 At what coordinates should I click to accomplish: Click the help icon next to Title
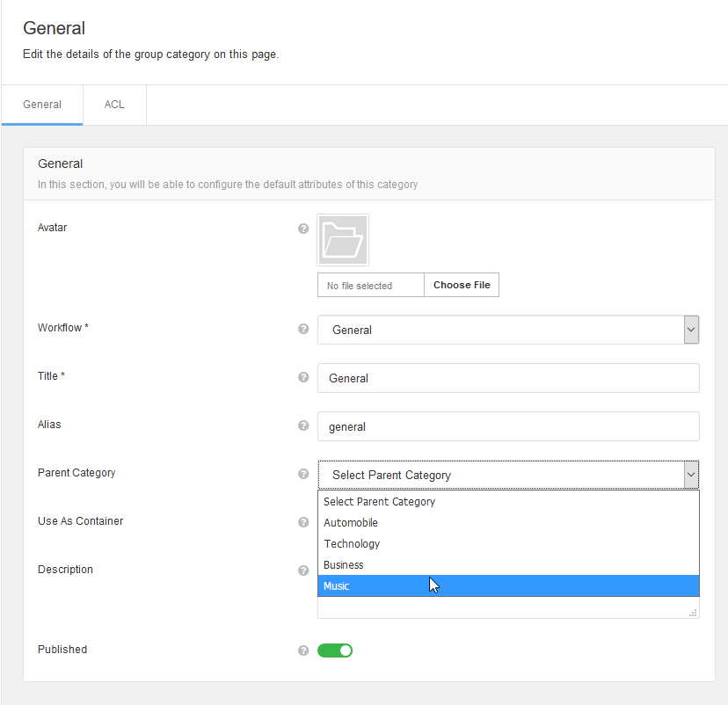tap(303, 377)
